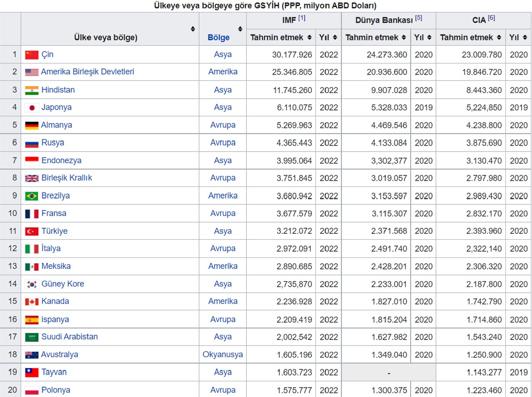This screenshot has height=397, width=532.
Task: Open the Rusya country link
Action: [52, 142]
